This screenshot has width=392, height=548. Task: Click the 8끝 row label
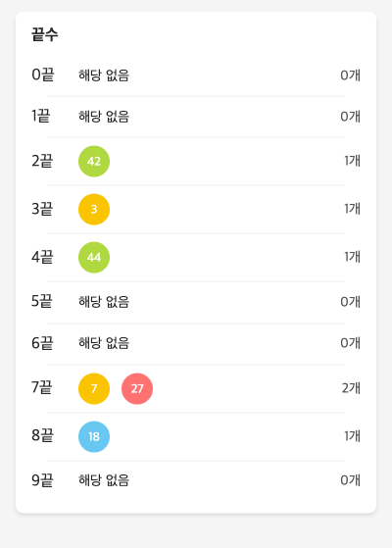pyautogui.click(x=42, y=436)
